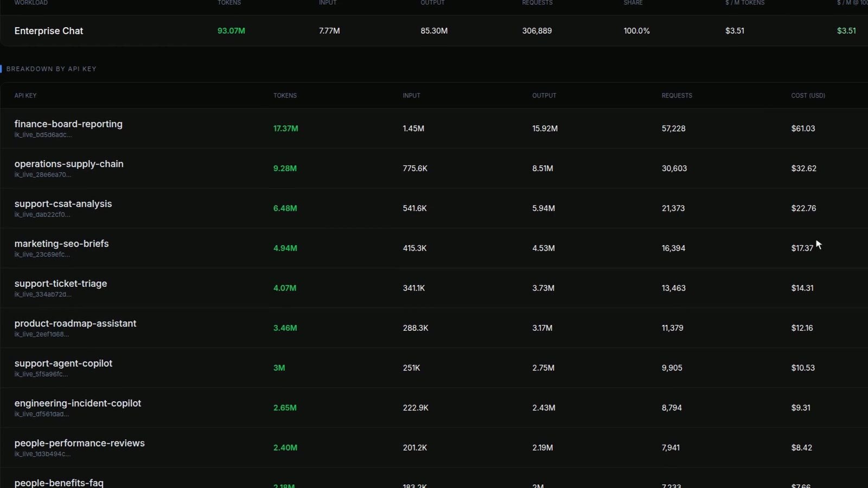Screen dimensions: 868x488
Task: Click the $17.37 cost cell
Action: pos(802,248)
